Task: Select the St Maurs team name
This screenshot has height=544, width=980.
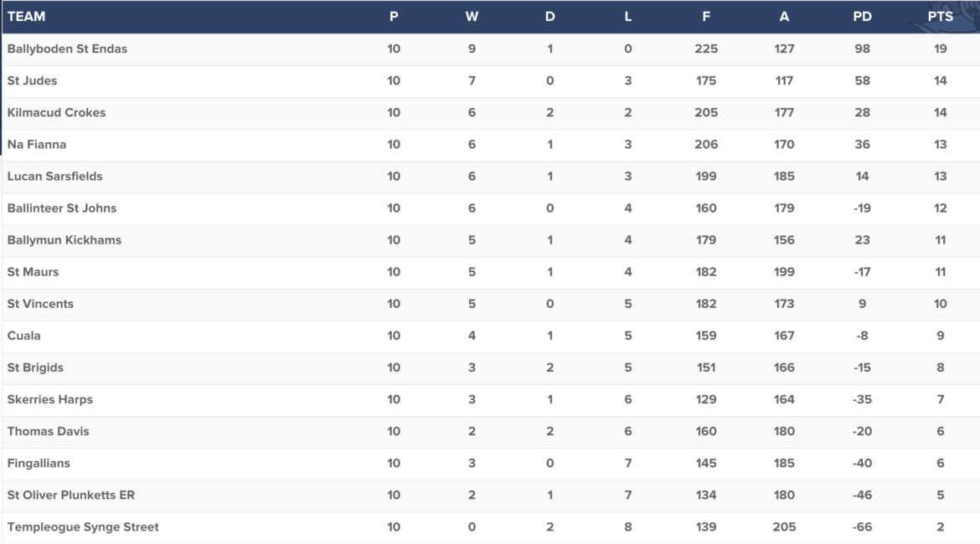Action: pos(33,272)
